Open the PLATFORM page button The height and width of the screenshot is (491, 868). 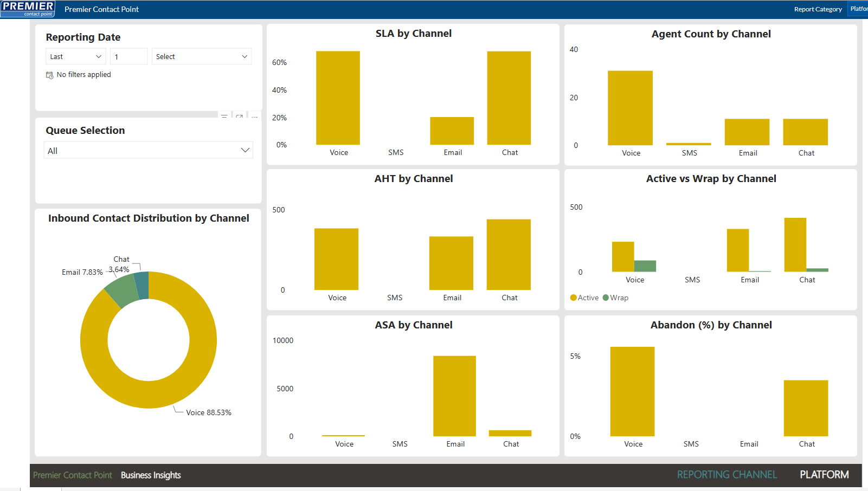pos(824,475)
